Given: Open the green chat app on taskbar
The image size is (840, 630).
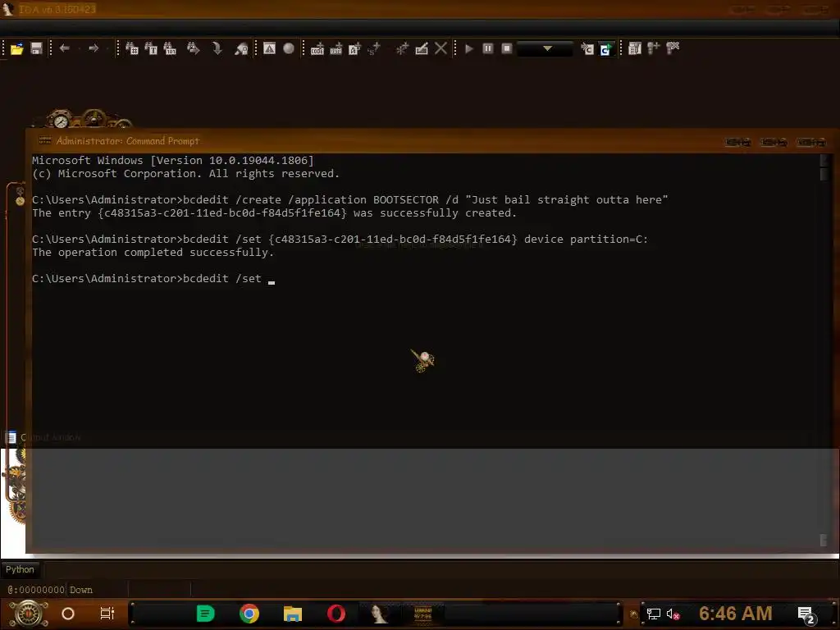Looking at the screenshot, I should [x=205, y=614].
